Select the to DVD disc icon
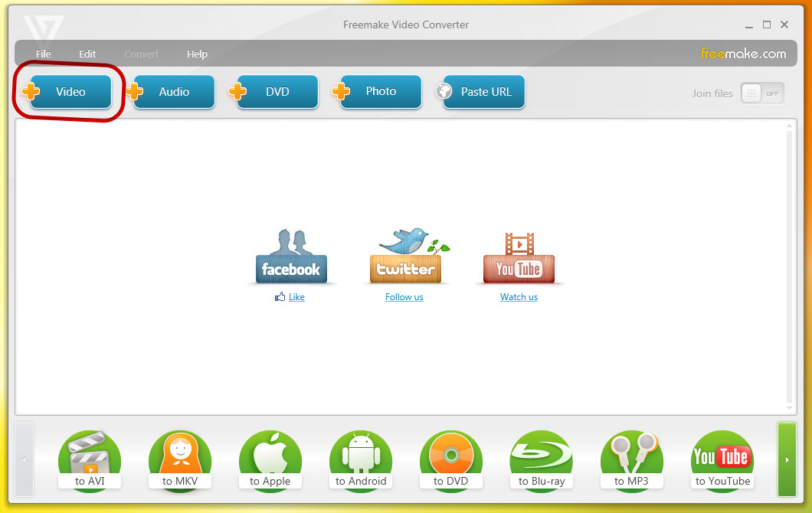Screen dimensions: 812x513 point(451,459)
